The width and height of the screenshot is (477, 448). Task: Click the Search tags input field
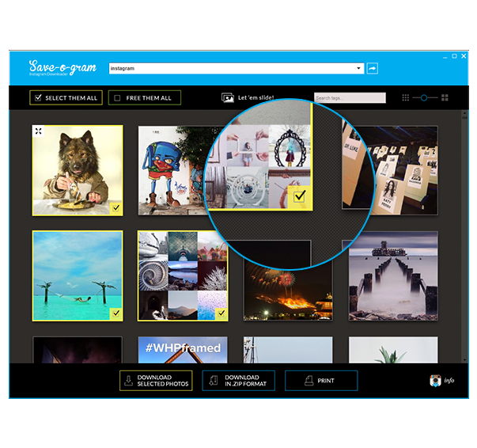click(350, 98)
